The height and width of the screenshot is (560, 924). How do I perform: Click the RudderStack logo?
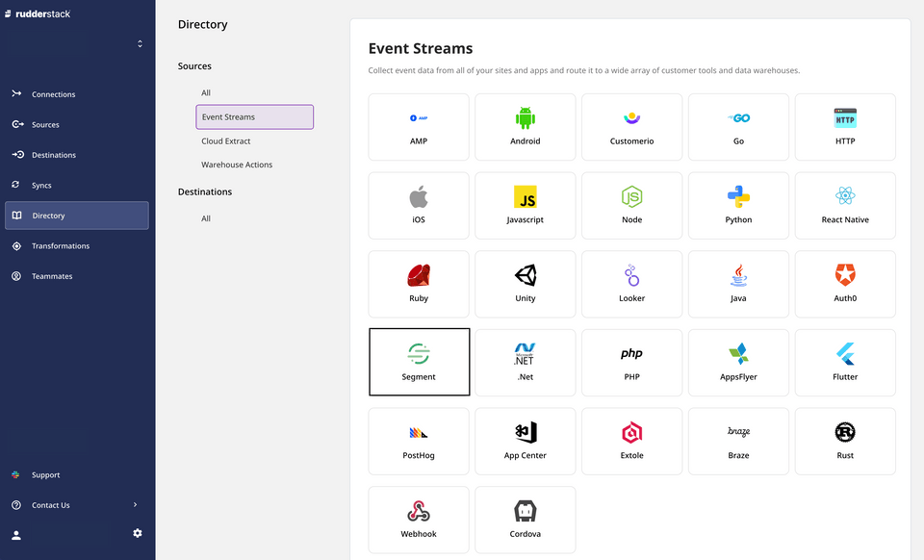[37, 13]
